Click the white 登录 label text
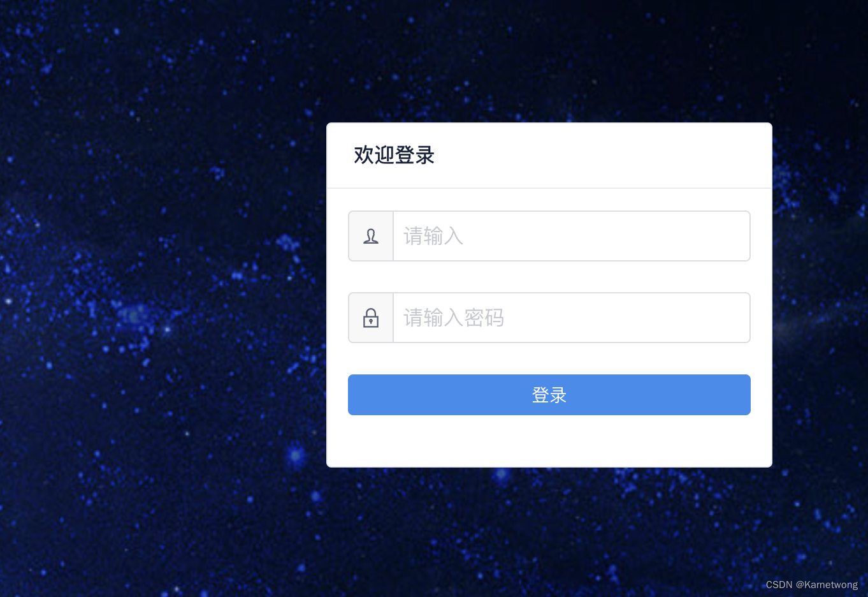The image size is (868, 597). 549,395
